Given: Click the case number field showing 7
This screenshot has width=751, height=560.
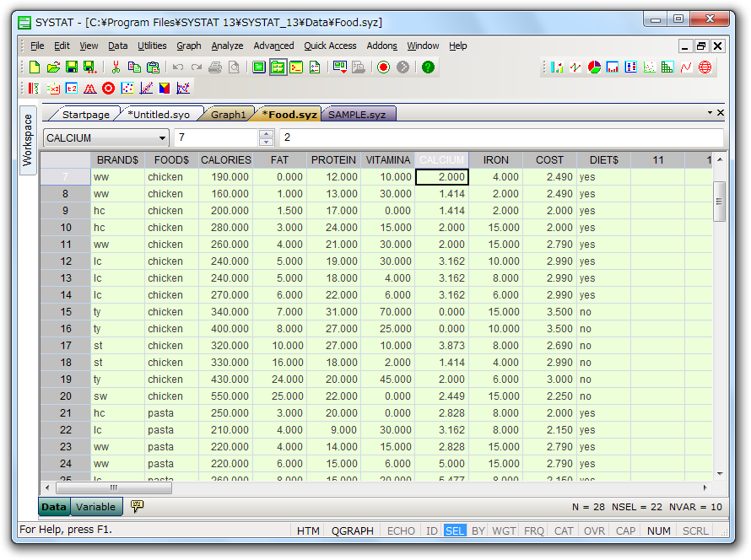Looking at the screenshot, I should click(217, 137).
